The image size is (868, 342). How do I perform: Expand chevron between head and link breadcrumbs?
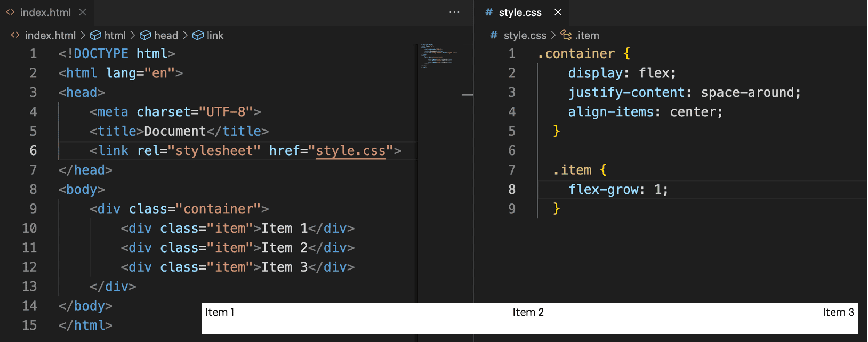185,35
